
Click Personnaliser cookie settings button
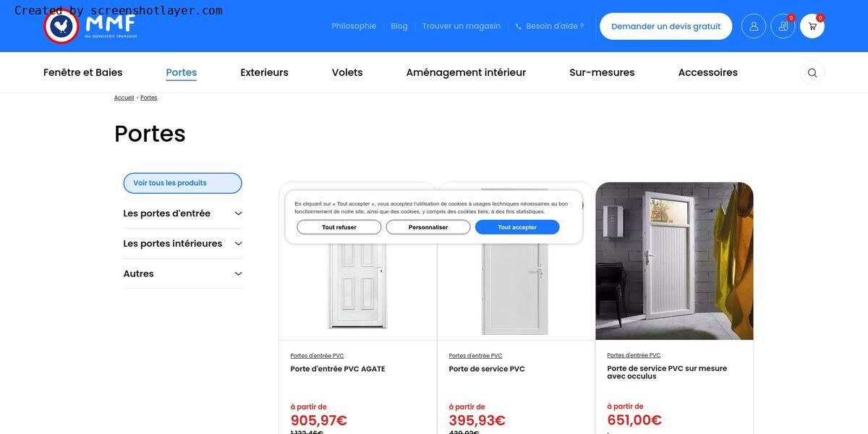tap(428, 227)
